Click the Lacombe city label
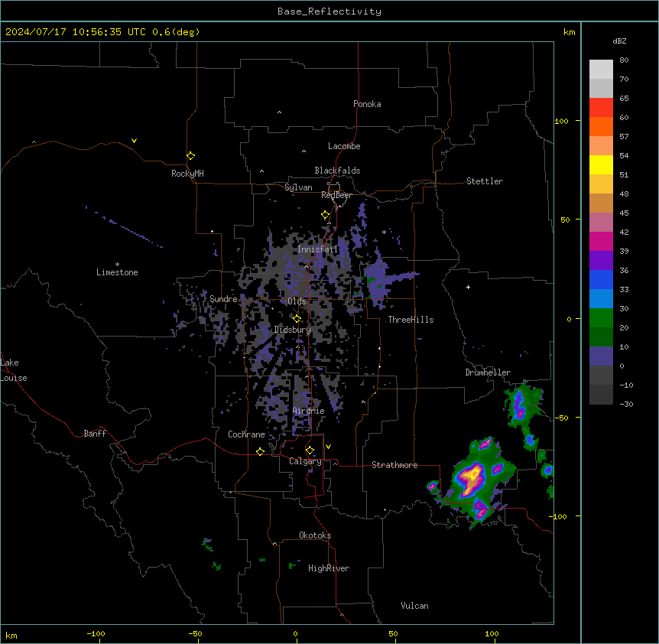This screenshot has width=659, height=644. pos(344,146)
